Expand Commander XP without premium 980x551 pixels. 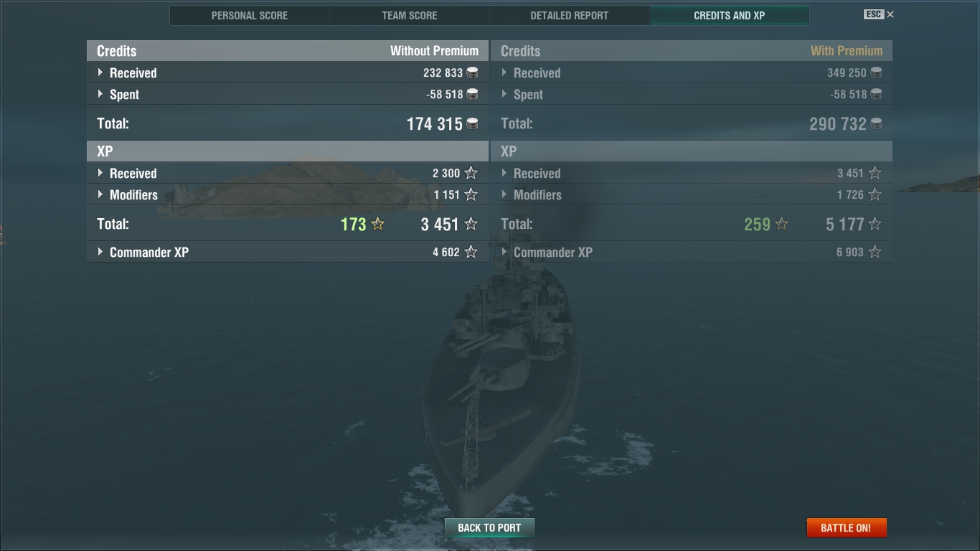click(288, 252)
